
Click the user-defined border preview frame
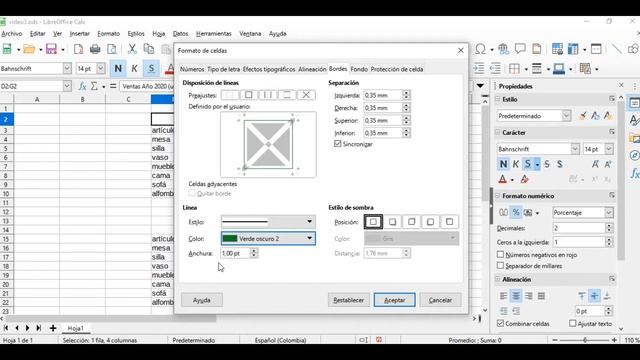click(268, 144)
